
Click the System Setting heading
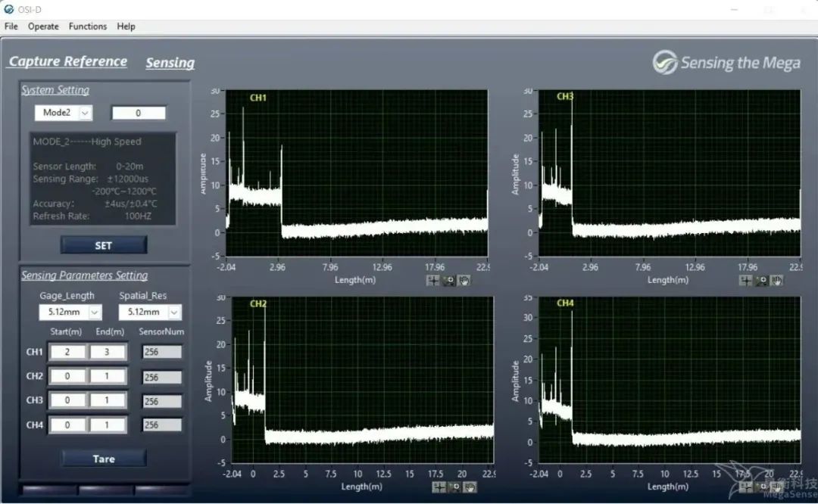click(55, 89)
